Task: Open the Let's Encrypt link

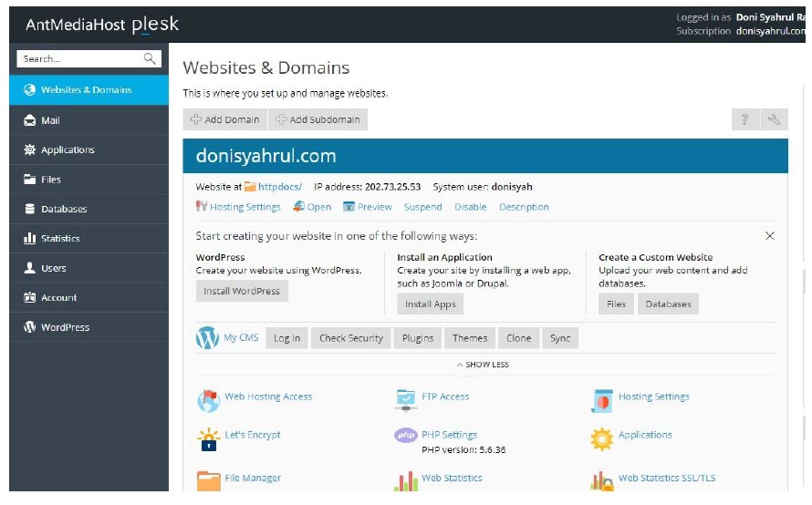Action: (252, 435)
